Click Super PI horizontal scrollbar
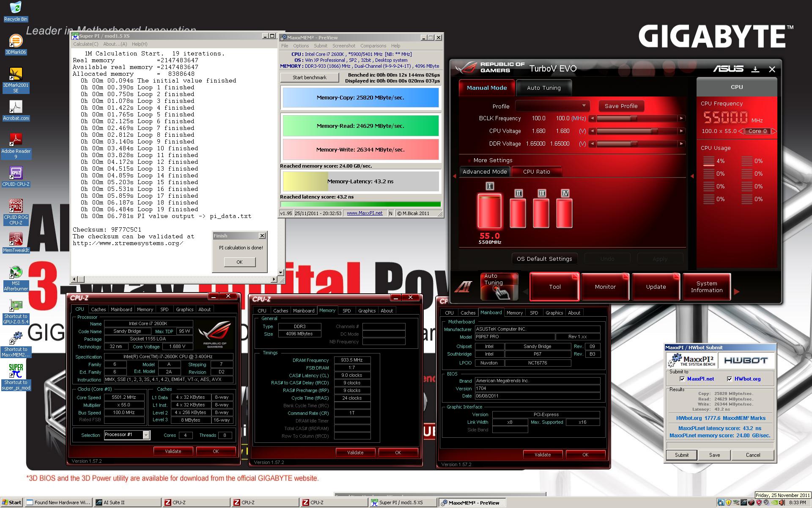812x508 pixels. coord(174,279)
